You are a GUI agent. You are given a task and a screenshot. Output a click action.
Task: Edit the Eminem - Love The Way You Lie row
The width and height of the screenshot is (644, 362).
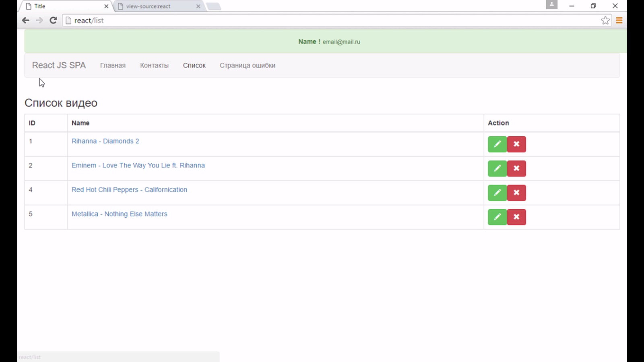497,169
